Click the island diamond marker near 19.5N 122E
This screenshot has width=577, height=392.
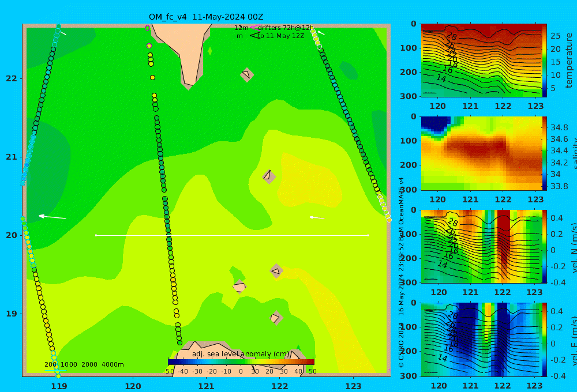pyautogui.click(x=276, y=271)
